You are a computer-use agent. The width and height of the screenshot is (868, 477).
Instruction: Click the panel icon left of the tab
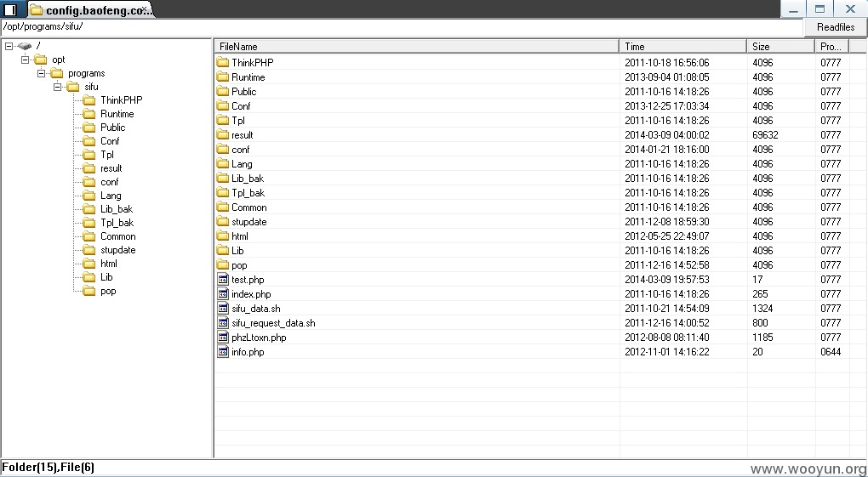point(10,9)
